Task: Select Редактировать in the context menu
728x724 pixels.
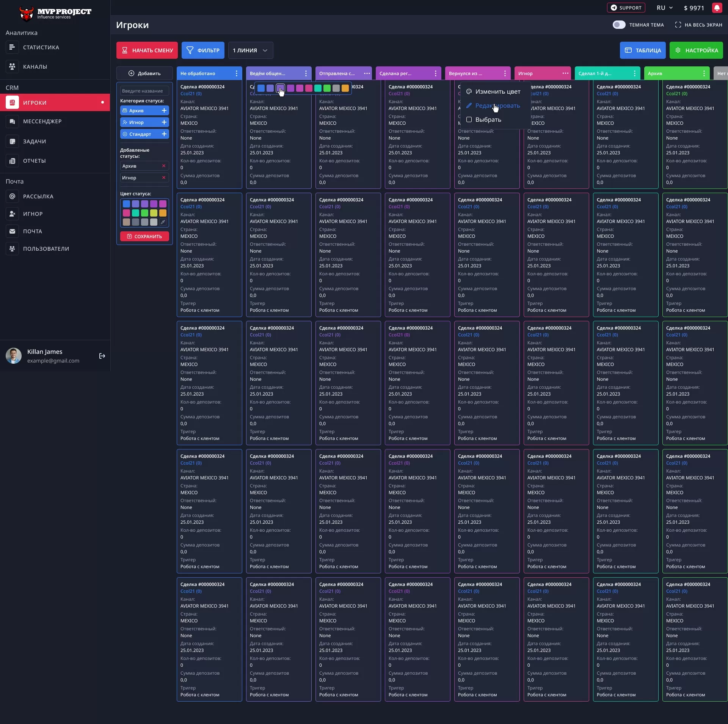Action: pyautogui.click(x=498, y=106)
